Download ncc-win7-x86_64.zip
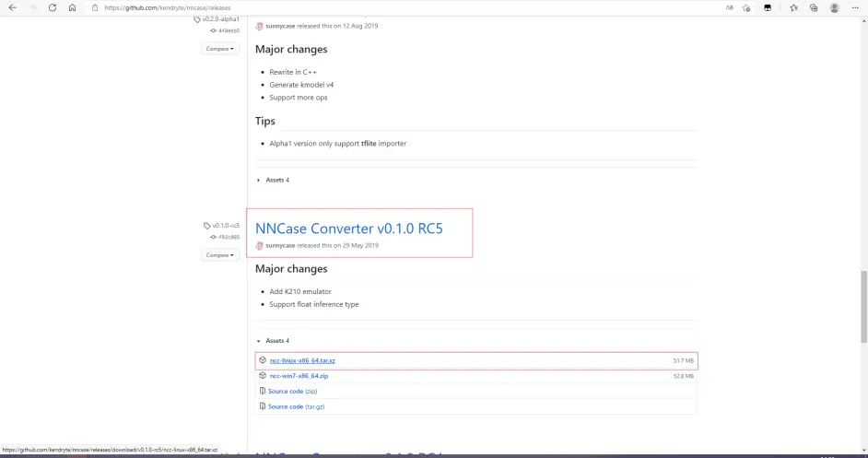 click(299, 376)
